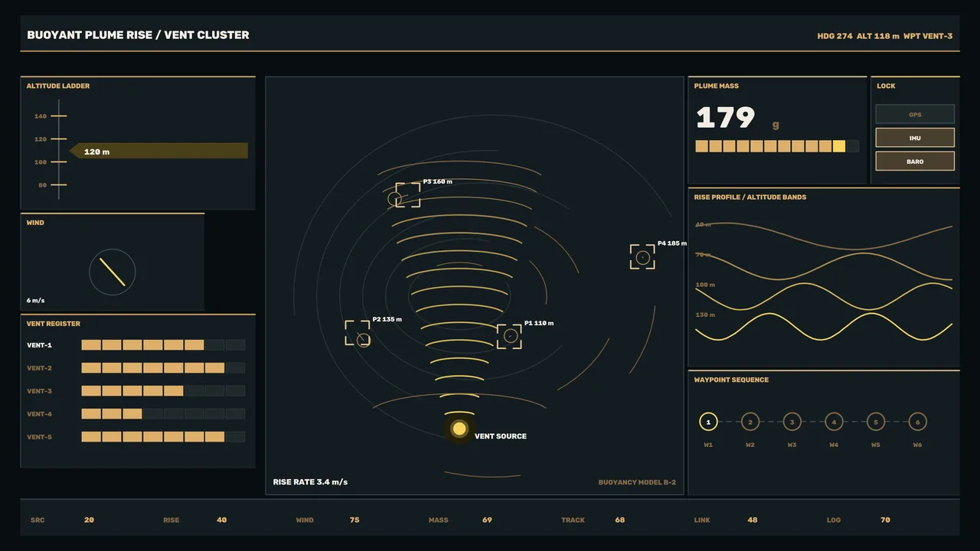Click the HDG 274 header readout
Viewport: 980px width, 551px height.
[x=835, y=36]
